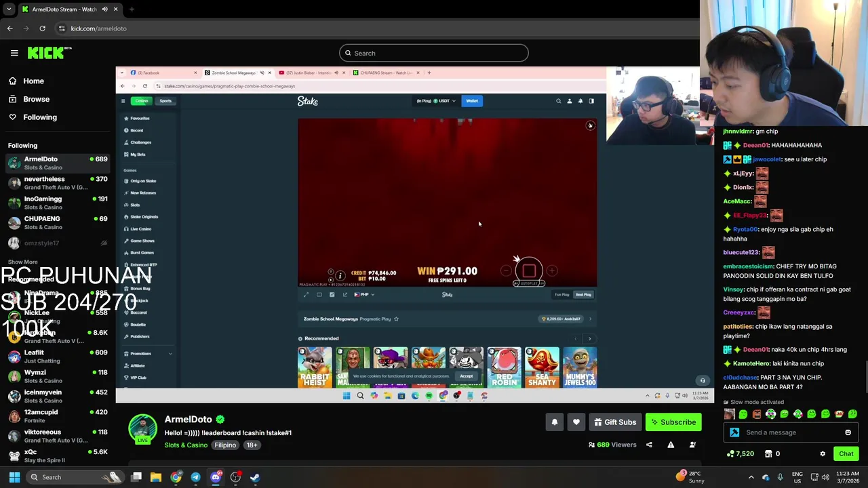The width and height of the screenshot is (868, 488).
Task: Open InoGaming channel in sidebar
Action: (58, 203)
